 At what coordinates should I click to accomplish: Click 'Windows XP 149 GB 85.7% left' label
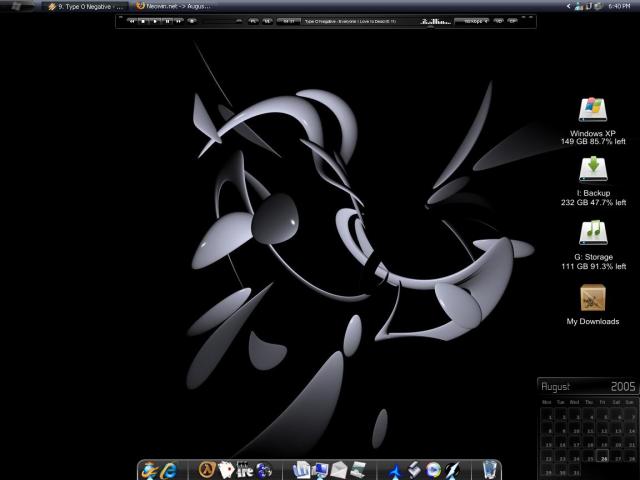pyautogui.click(x=593, y=138)
